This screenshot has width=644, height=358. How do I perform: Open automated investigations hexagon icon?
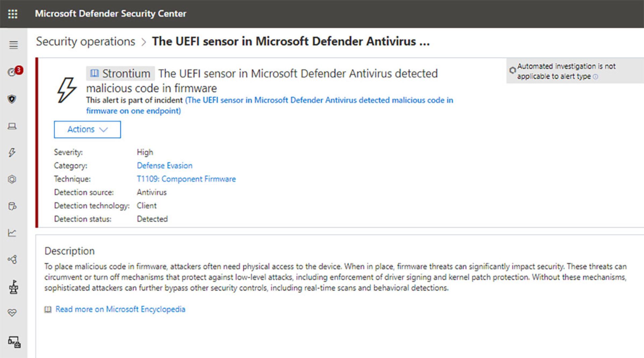(12, 179)
